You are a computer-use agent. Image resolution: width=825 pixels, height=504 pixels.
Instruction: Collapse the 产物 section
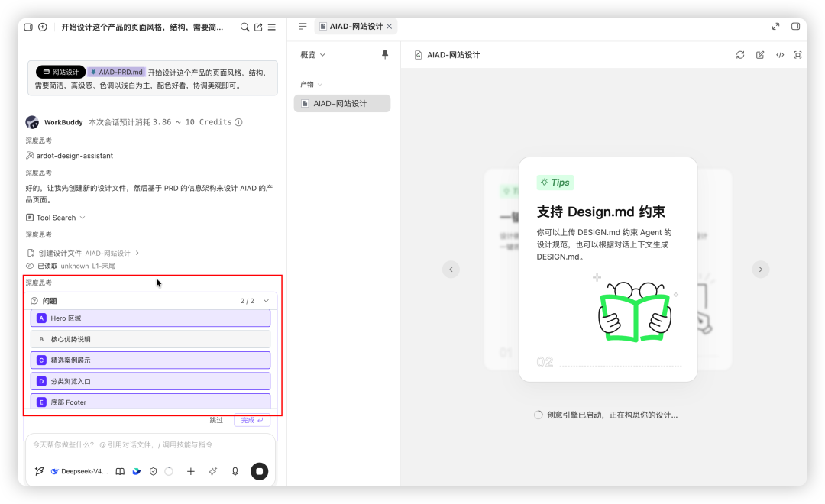(x=311, y=84)
